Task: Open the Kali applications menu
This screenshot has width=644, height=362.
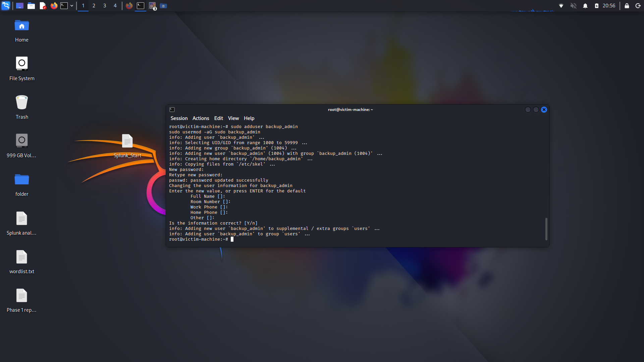Action: (x=6, y=6)
